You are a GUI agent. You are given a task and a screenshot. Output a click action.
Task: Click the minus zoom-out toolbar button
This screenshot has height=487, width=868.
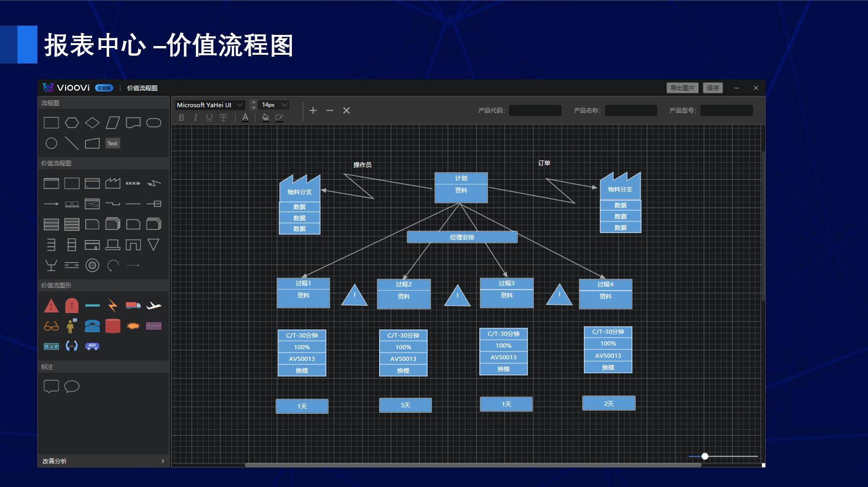pos(330,110)
